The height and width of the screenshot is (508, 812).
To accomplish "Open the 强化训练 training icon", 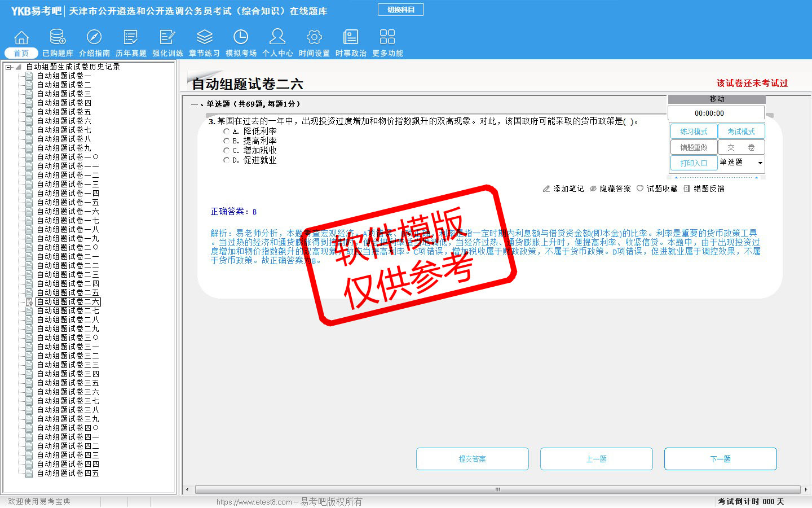I will [167, 38].
